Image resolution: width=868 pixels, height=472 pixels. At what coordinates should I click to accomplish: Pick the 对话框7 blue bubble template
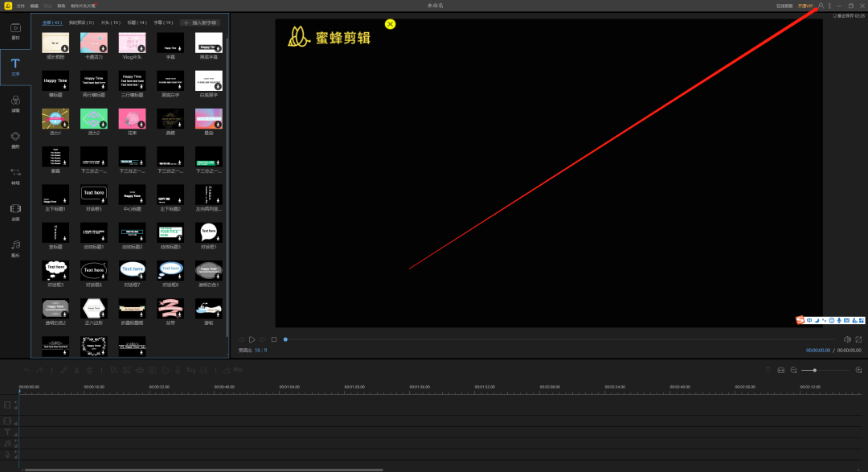(132, 271)
